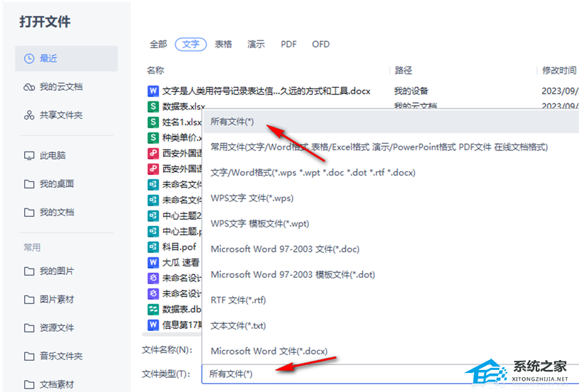Click the W icon of 大瓜 速看
The height and width of the screenshot is (392, 579).
[x=153, y=262]
